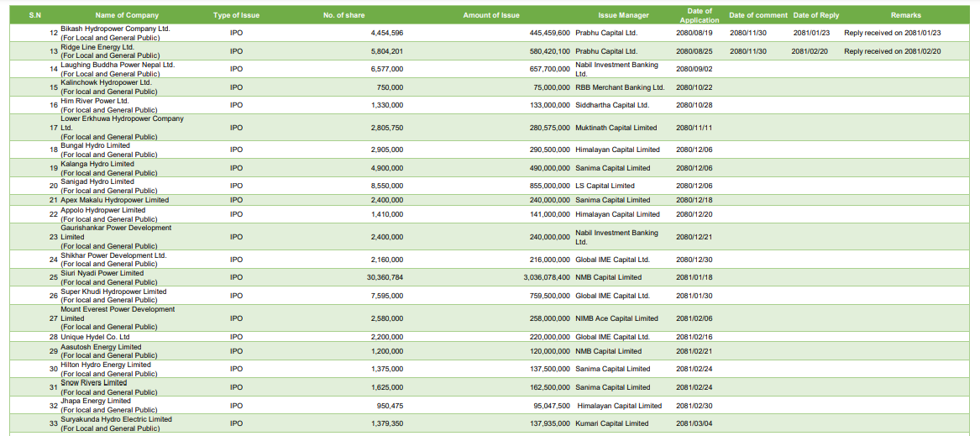980x436 pixels.
Task: Click share count 30,360,784
Action: (385, 278)
